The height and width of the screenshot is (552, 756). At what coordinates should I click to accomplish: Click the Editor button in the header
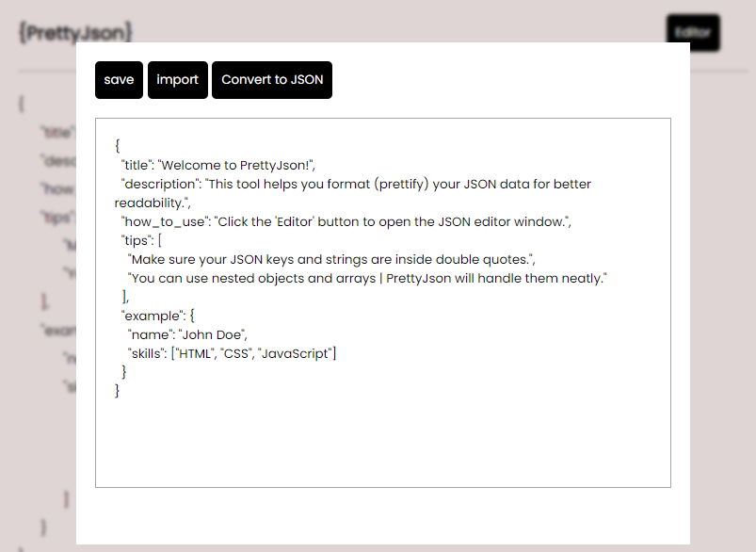692,32
